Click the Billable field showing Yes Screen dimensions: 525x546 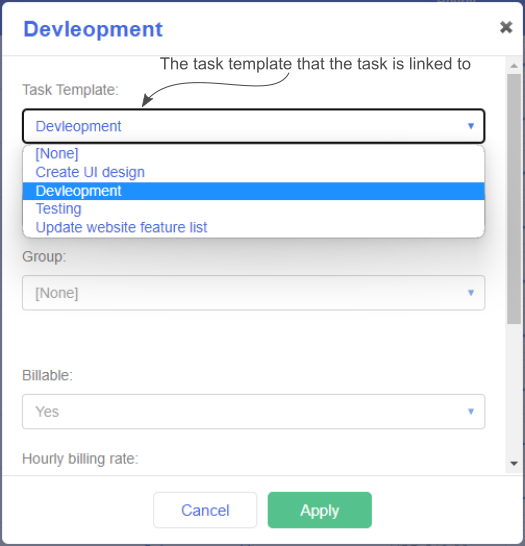pos(253,412)
